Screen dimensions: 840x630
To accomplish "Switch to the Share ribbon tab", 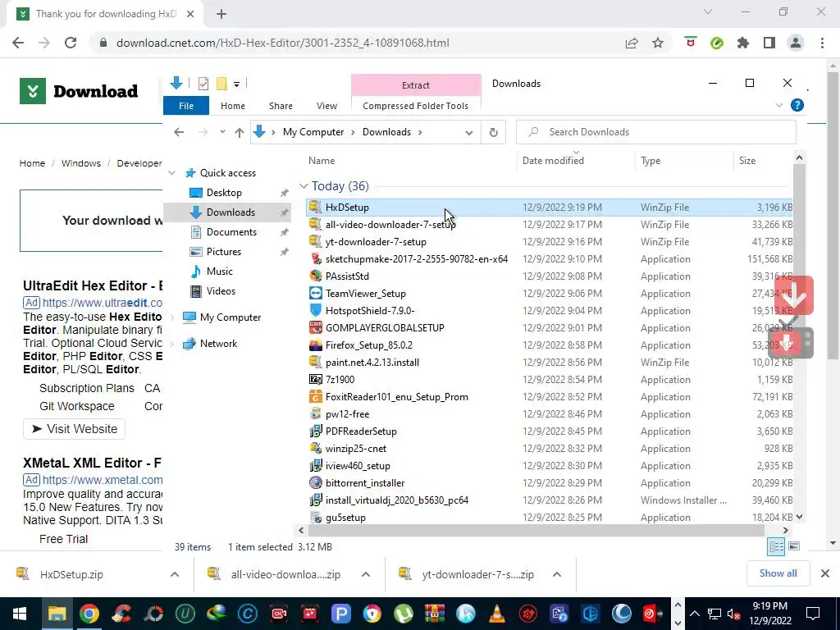I will tap(281, 106).
